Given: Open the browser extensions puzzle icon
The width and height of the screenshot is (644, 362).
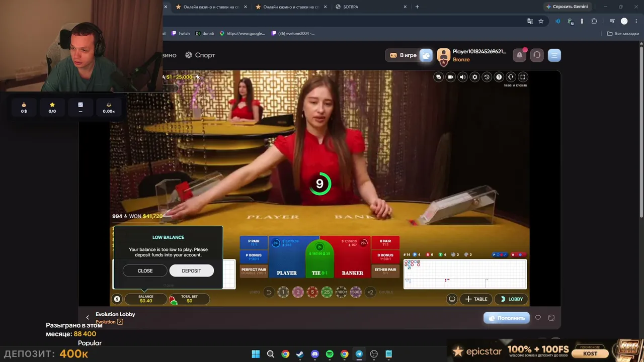Looking at the screenshot, I should coord(594,21).
